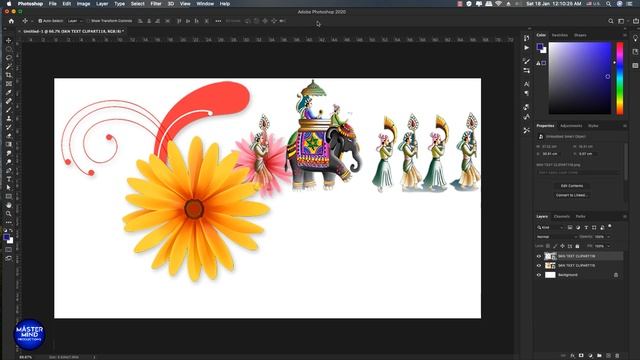
Task: Open the Fill value dropdown arrow
Action: click(x=609, y=246)
